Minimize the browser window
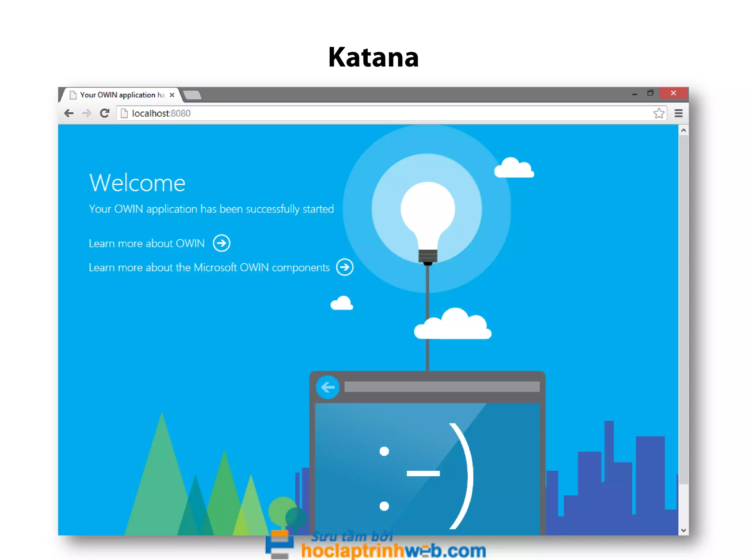 635,94
